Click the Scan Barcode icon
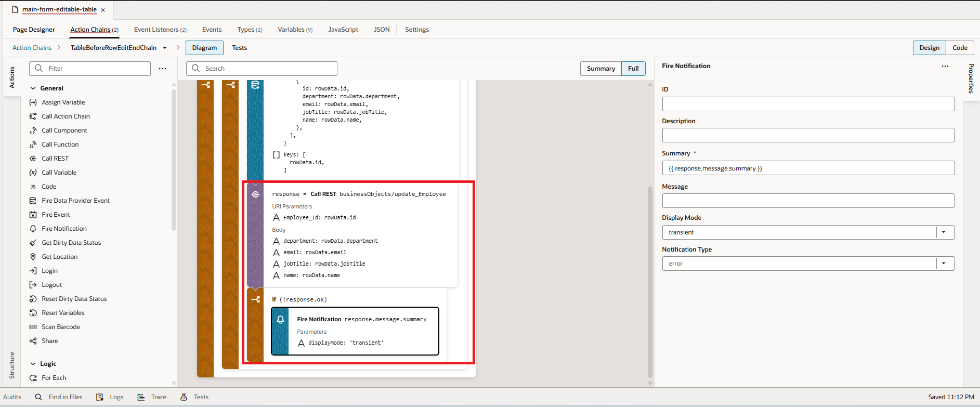This screenshot has height=407, width=980. (x=33, y=327)
